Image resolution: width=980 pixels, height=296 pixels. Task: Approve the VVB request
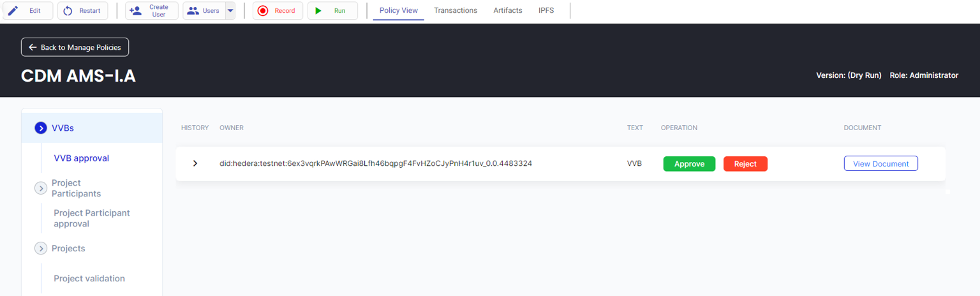point(689,164)
